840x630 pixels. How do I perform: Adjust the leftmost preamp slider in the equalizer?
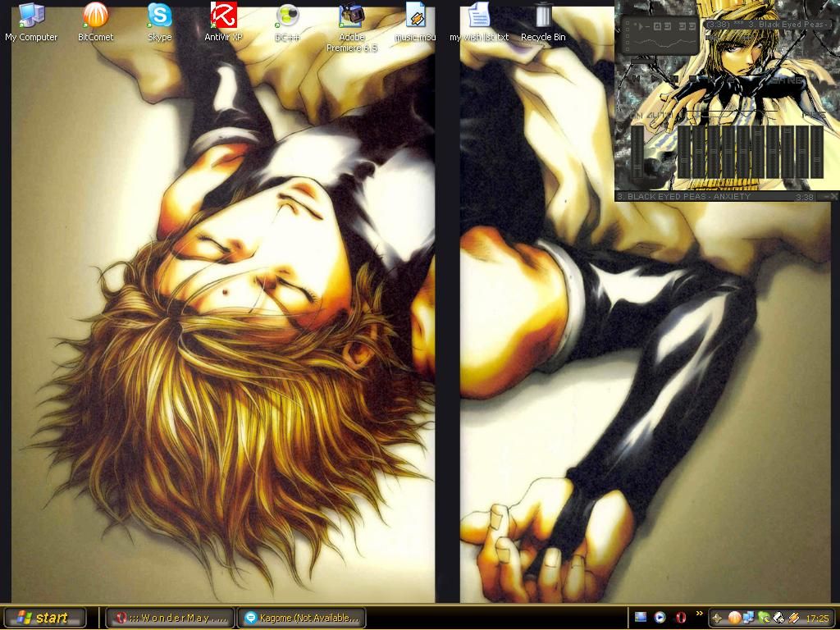[x=637, y=153]
